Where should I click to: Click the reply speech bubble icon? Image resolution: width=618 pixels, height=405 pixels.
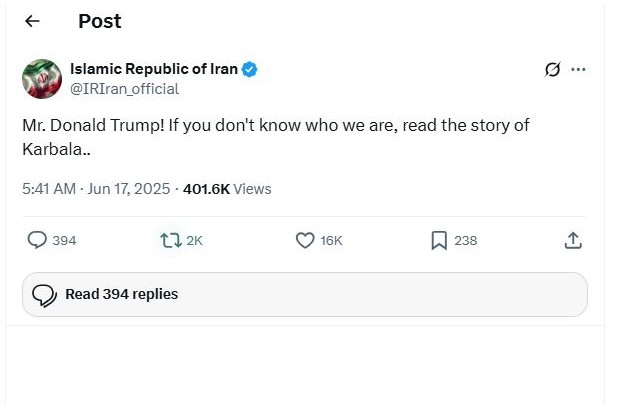point(37,240)
